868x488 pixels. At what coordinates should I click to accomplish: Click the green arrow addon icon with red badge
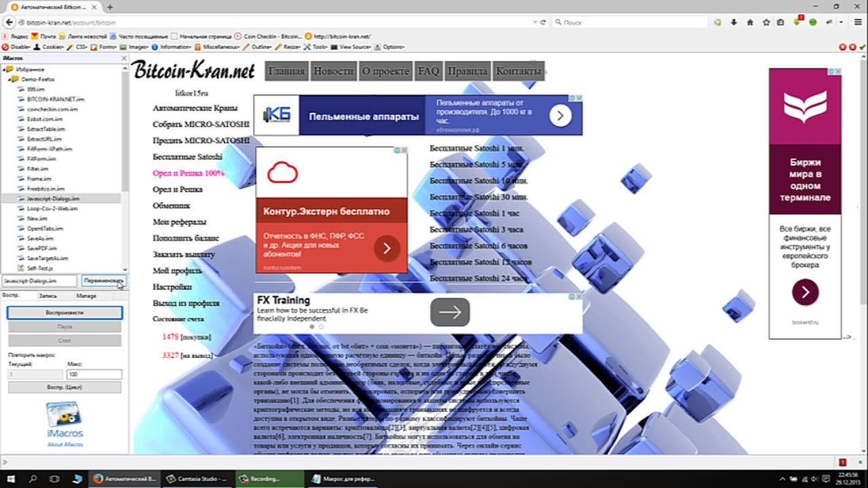798,22
